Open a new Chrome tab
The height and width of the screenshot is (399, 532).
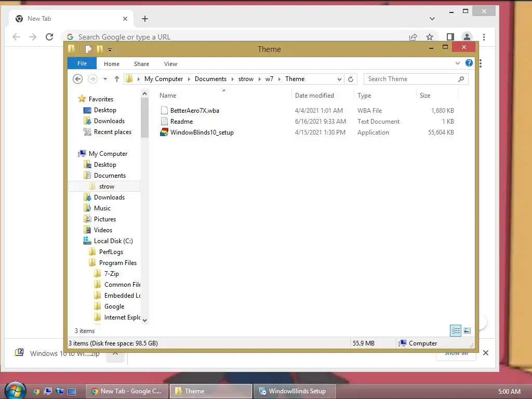click(145, 19)
